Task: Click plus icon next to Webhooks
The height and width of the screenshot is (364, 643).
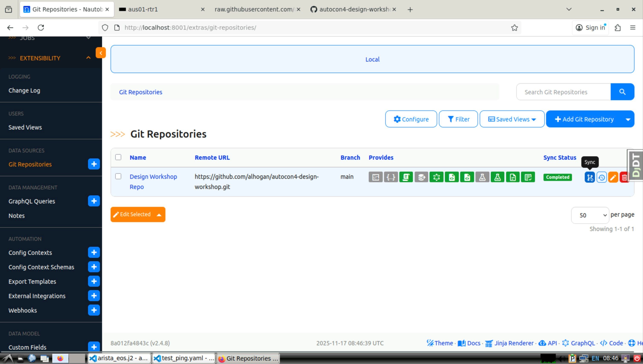Action: tap(94, 310)
